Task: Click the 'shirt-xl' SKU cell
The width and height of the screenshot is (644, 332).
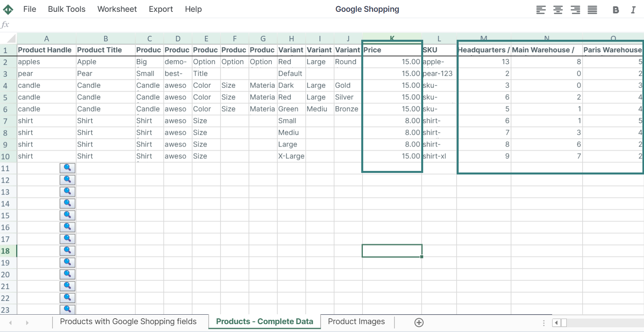Action: 439,156
